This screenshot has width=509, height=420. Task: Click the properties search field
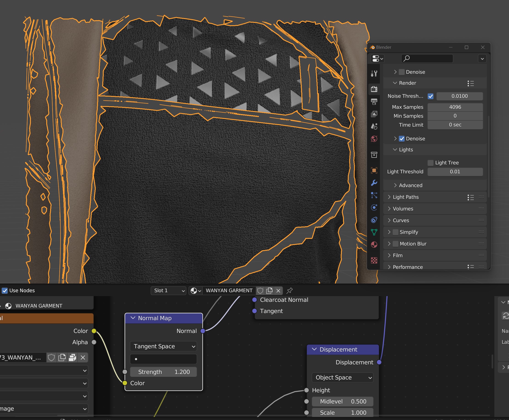click(x=427, y=58)
